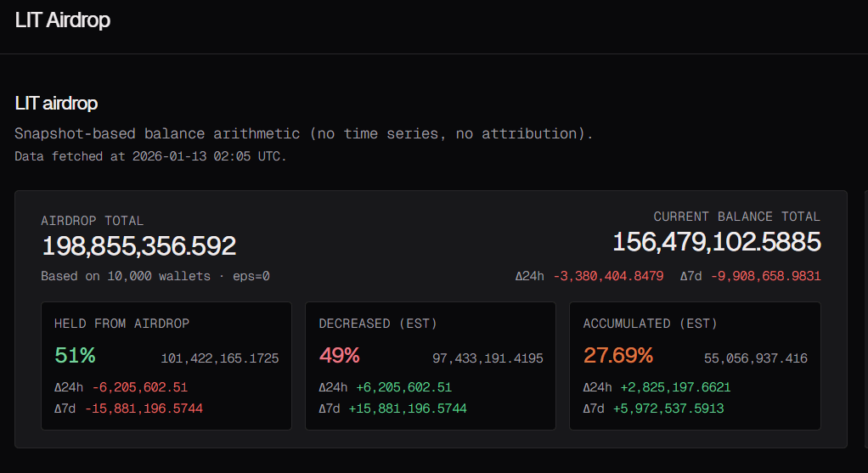Click the AIRDROP TOTAL label
The image size is (868, 473).
[x=92, y=221]
